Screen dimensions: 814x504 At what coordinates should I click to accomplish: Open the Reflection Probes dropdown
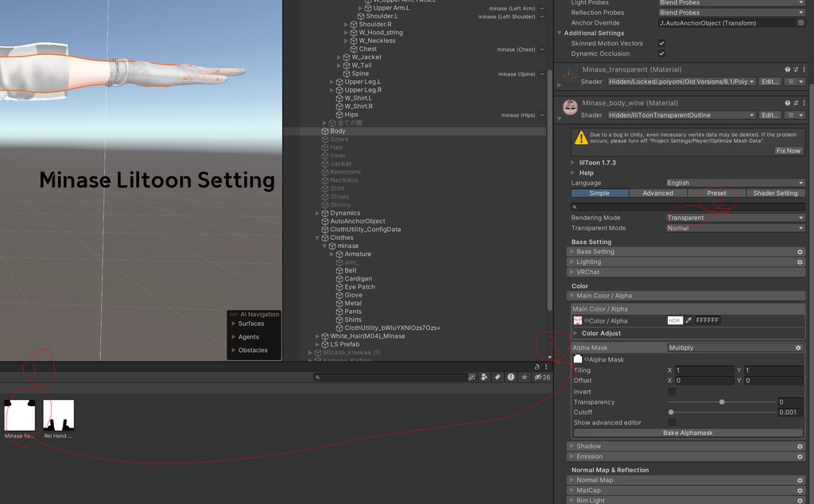click(730, 12)
